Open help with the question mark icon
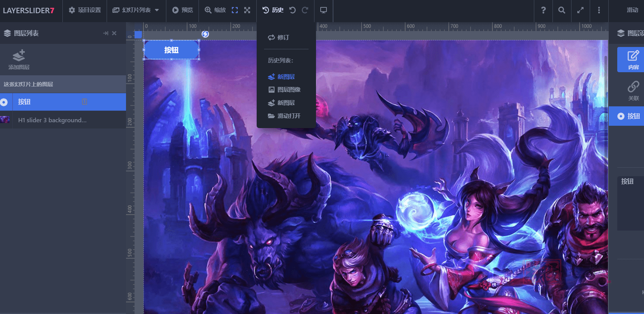The width and height of the screenshot is (644, 314). coord(543,10)
